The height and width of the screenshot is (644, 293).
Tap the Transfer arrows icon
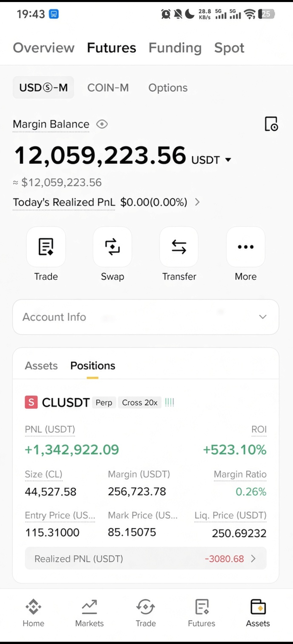click(179, 247)
